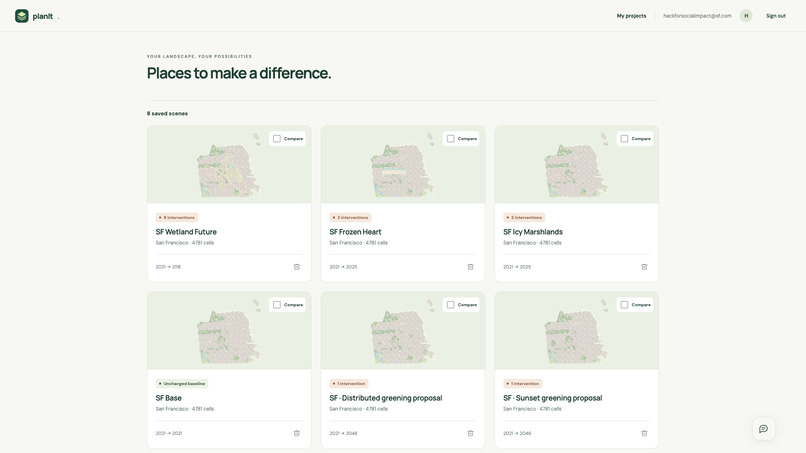Click the interventions badge on SF Wetland Future
Viewport: 806px width, 453px height.
(x=177, y=218)
